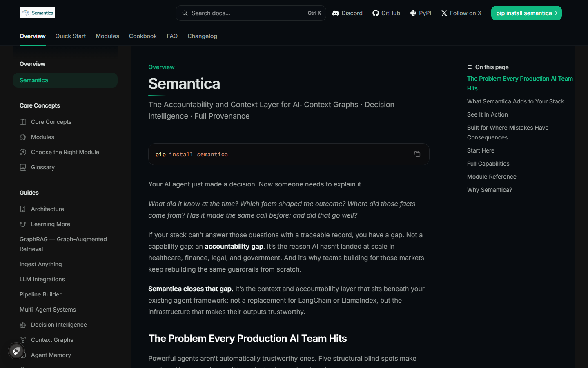Click the compass icon beside Choose the Right Module

coord(23,152)
